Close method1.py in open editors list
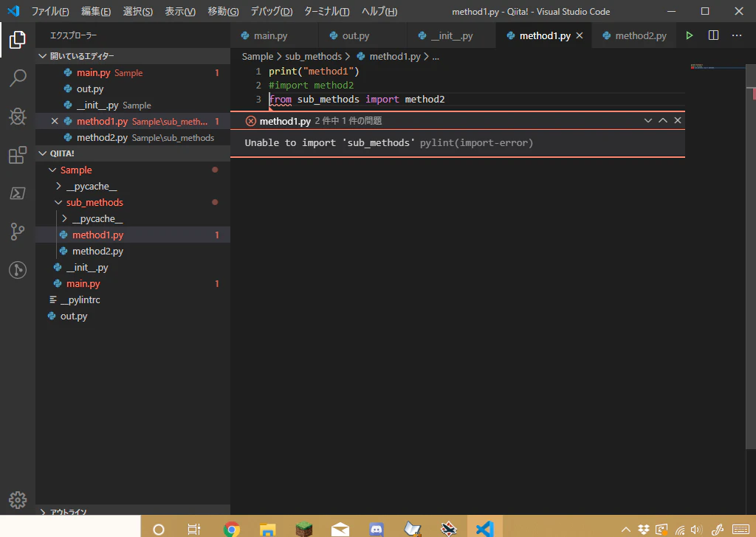This screenshot has height=537, width=756. [55, 122]
